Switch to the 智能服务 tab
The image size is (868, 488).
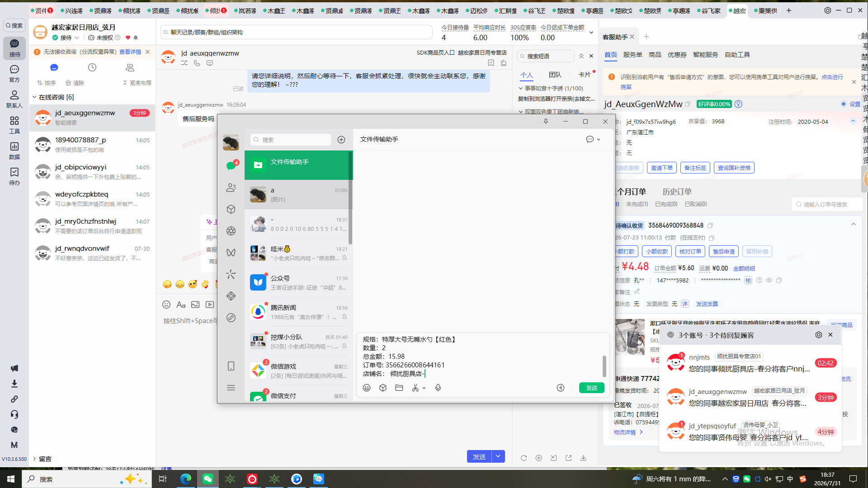[x=705, y=55]
